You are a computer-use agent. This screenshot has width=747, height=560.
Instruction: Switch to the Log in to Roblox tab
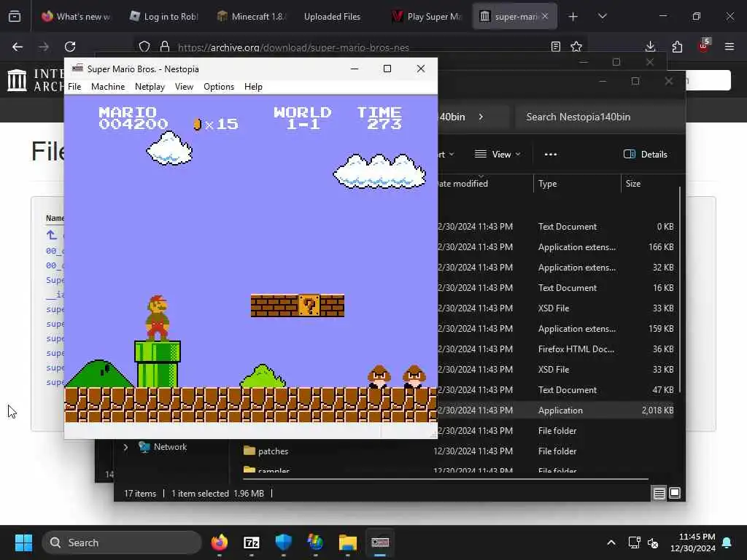[x=164, y=16]
